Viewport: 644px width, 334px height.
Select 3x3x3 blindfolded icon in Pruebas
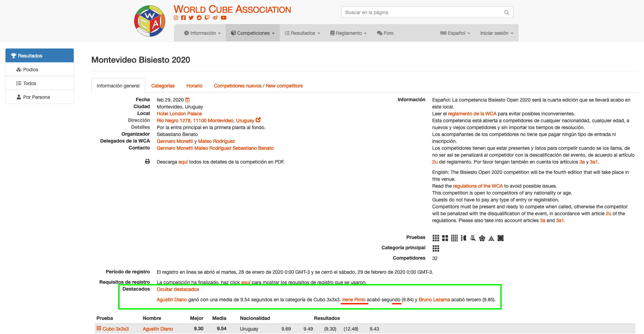pos(463,238)
